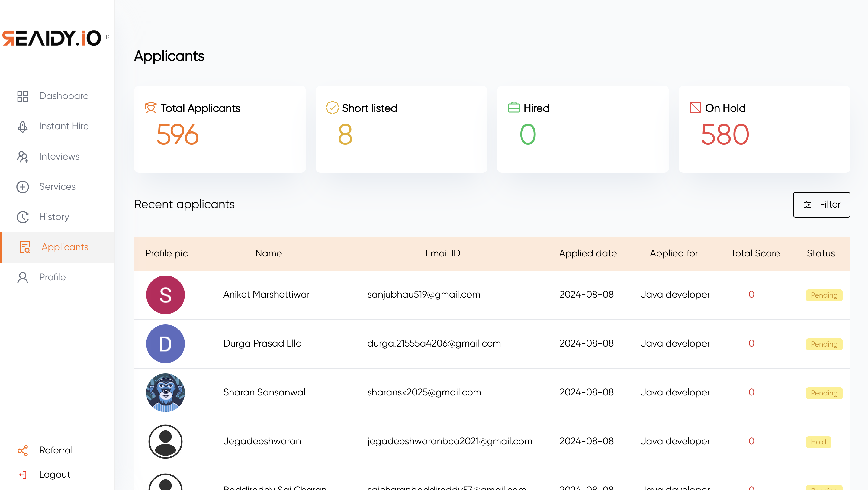Click the Pending badge for Durga Prasad Ella
Viewport: 868px width, 490px height.
pyautogui.click(x=824, y=344)
